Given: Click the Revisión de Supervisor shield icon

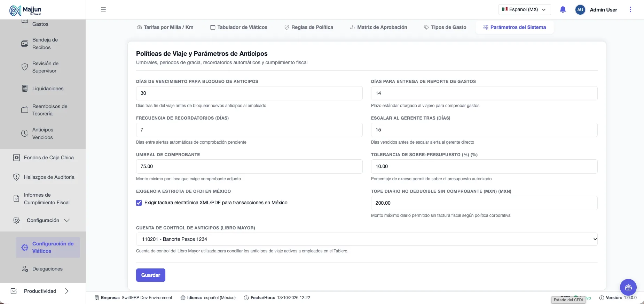Looking at the screenshot, I should click(25, 67).
